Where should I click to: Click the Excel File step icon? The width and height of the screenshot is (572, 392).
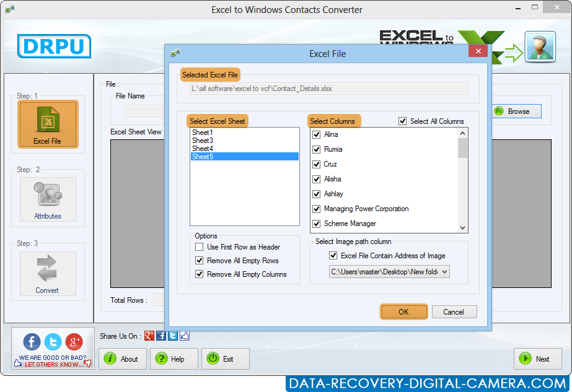(48, 124)
